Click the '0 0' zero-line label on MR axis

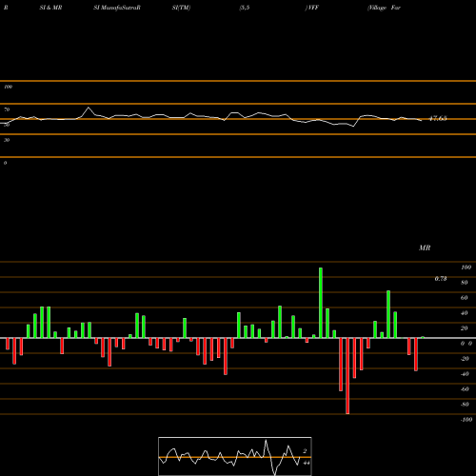tap(466, 344)
